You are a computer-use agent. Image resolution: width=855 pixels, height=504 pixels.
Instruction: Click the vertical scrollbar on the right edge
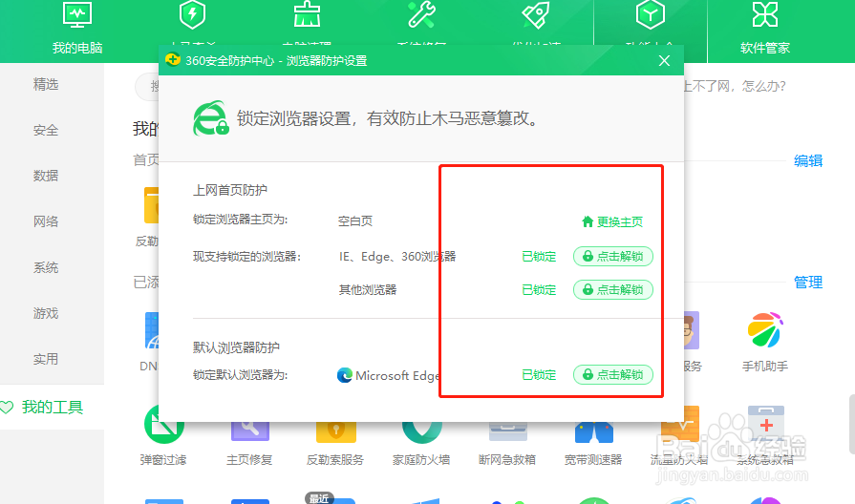(x=852, y=424)
